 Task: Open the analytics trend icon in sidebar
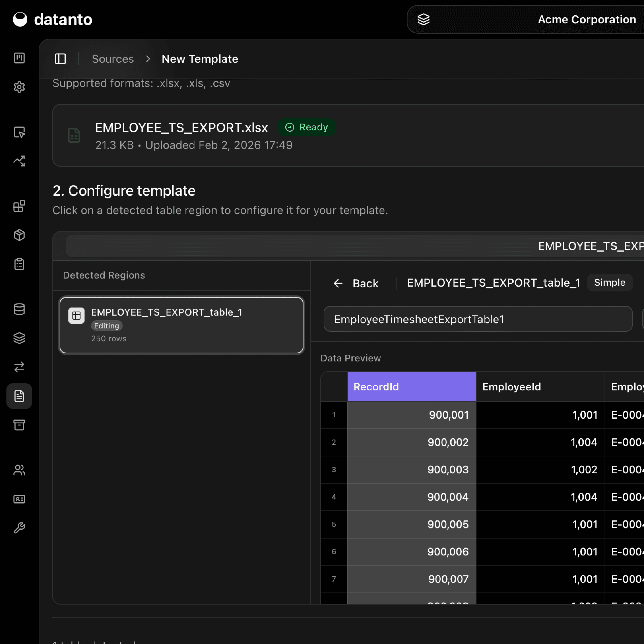point(19,161)
